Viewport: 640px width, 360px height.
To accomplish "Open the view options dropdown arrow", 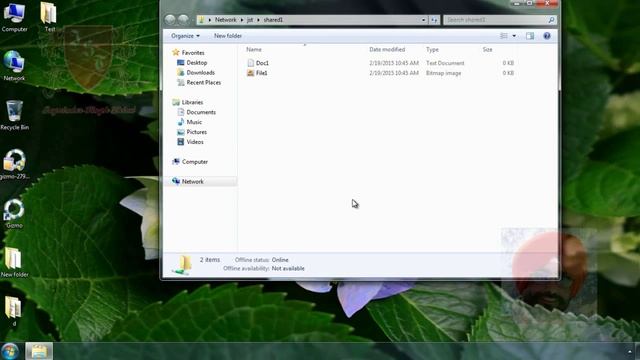I will (x=514, y=36).
